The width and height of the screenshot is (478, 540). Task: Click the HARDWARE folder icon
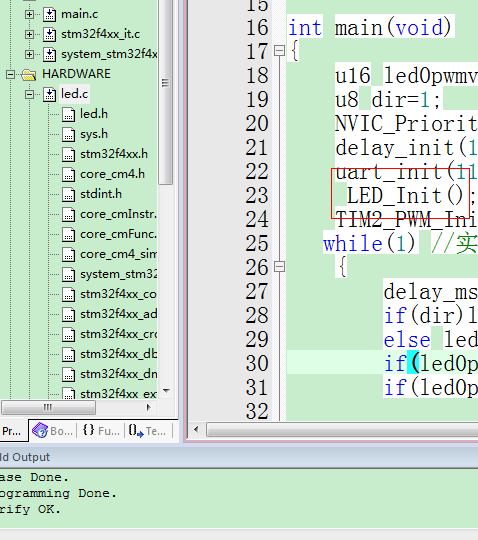pos(29,74)
